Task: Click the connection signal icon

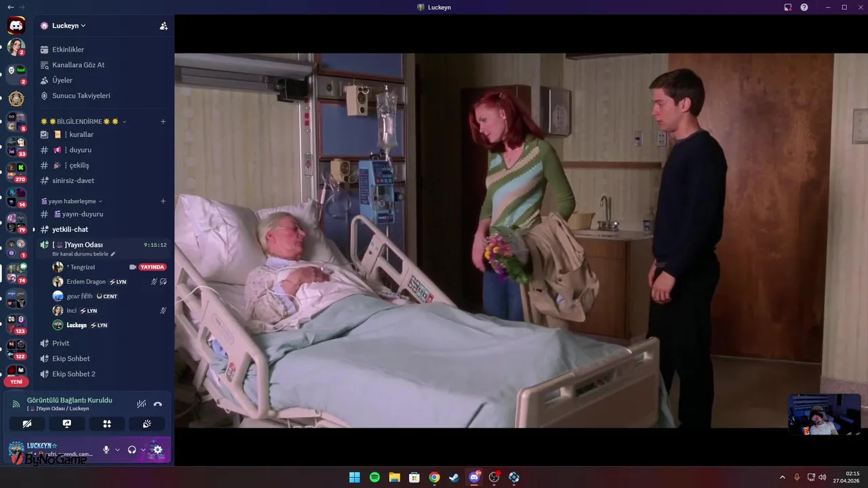Action: (x=16, y=404)
